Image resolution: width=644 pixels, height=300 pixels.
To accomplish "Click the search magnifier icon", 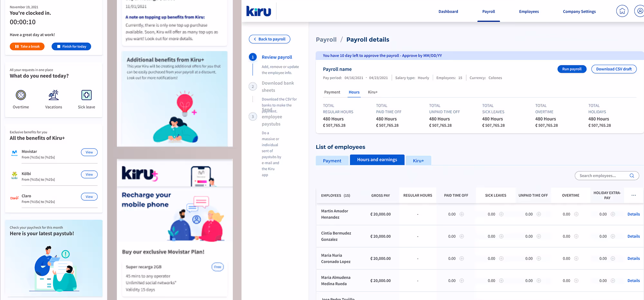I will point(632,176).
